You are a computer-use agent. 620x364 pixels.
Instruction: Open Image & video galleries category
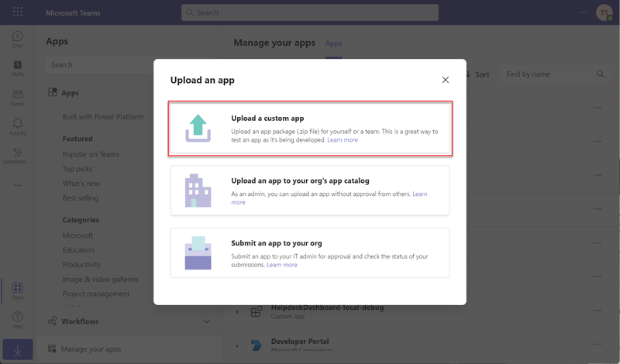point(101,280)
